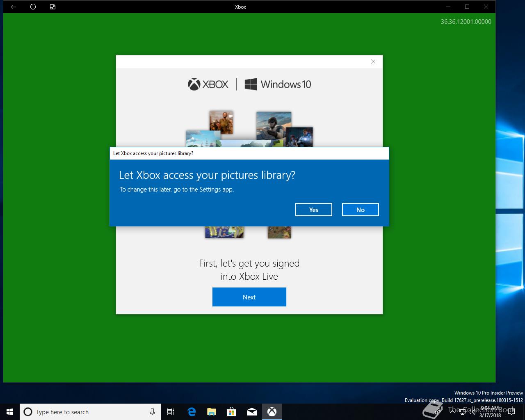The image size is (525, 420).
Task: Click the refresh icon in Xbox title bar
Action: point(33,7)
